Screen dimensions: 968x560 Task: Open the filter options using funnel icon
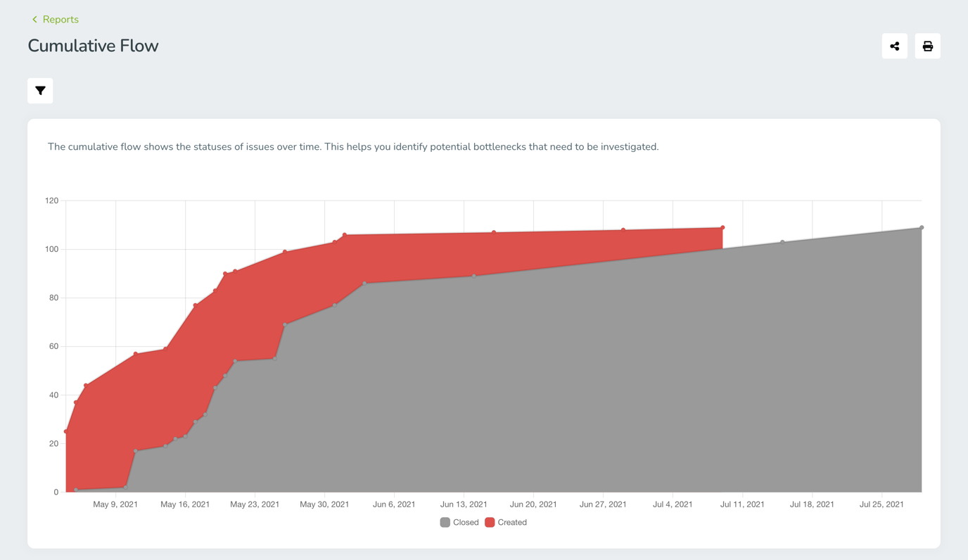39,90
